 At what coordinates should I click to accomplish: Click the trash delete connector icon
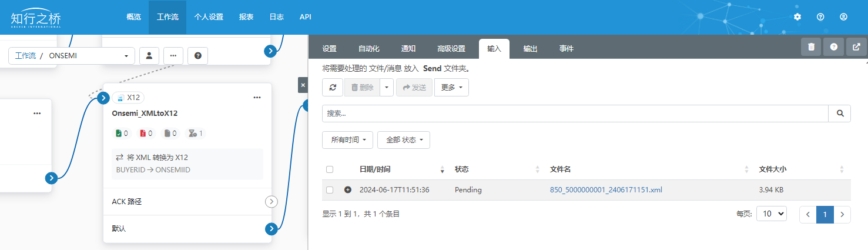point(811,47)
